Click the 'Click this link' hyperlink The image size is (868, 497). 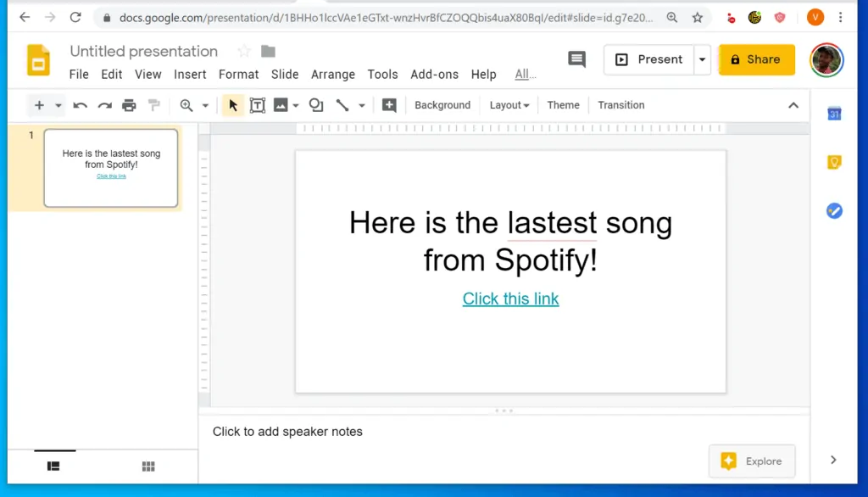click(510, 299)
